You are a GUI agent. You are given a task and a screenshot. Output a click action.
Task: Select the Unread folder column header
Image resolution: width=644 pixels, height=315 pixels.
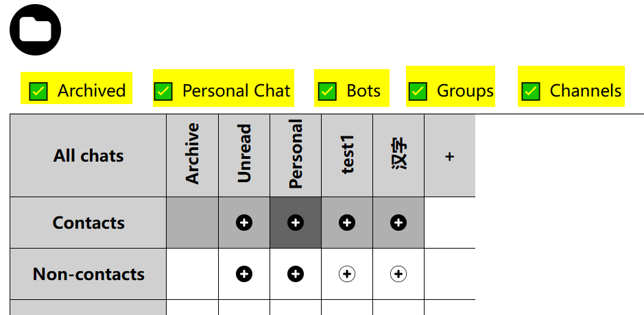click(x=244, y=155)
